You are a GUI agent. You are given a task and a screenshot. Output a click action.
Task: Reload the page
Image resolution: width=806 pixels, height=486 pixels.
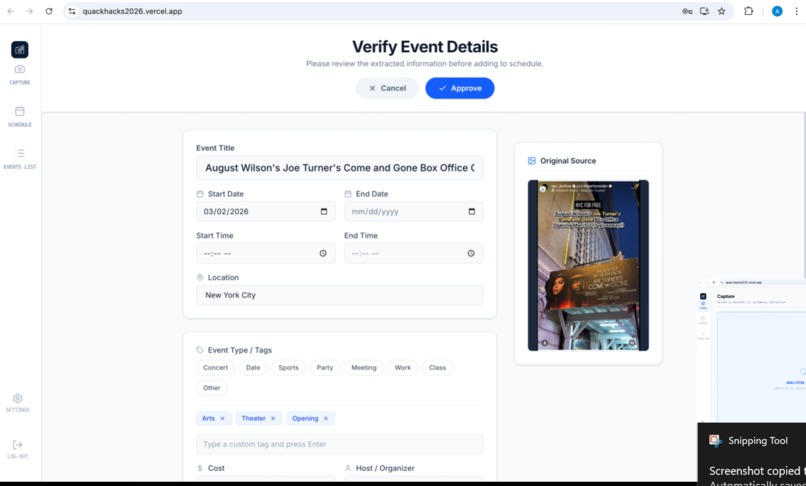coord(49,11)
